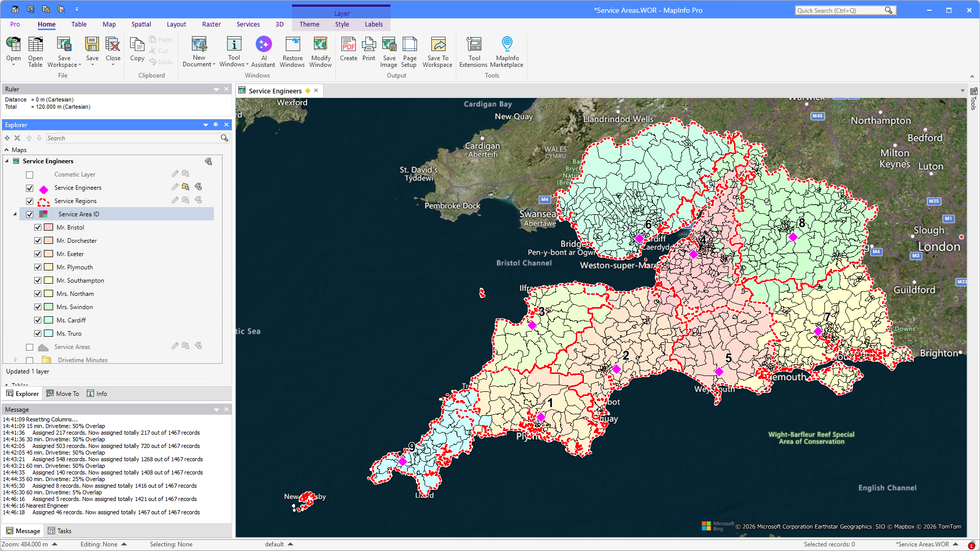The height and width of the screenshot is (551, 980).
Task: Click the Quick Search field in title bar
Action: click(840, 10)
